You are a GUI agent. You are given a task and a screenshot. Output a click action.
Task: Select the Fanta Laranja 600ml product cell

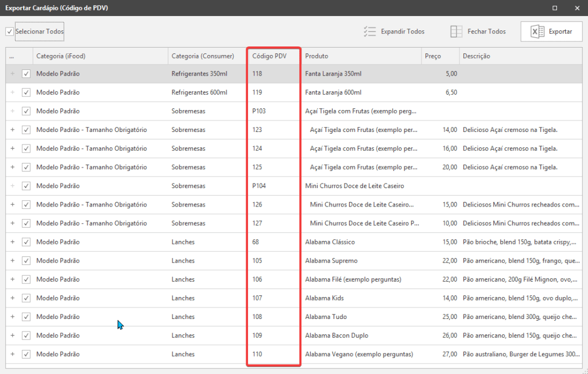click(x=362, y=92)
